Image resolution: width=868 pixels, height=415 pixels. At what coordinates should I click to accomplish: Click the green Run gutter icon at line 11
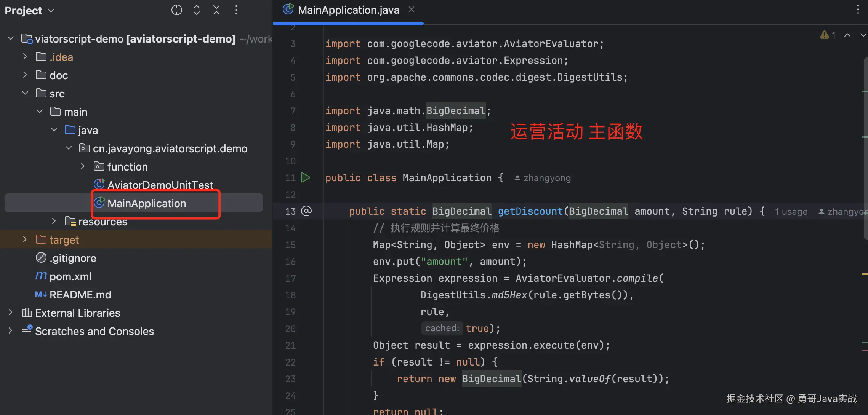coord(306,178)
